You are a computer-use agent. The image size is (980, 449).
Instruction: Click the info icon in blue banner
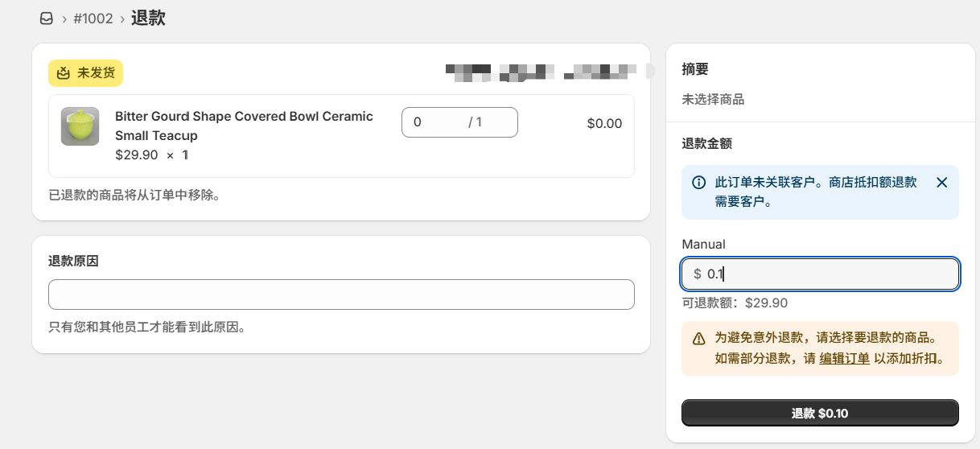(x=698, y=183)
